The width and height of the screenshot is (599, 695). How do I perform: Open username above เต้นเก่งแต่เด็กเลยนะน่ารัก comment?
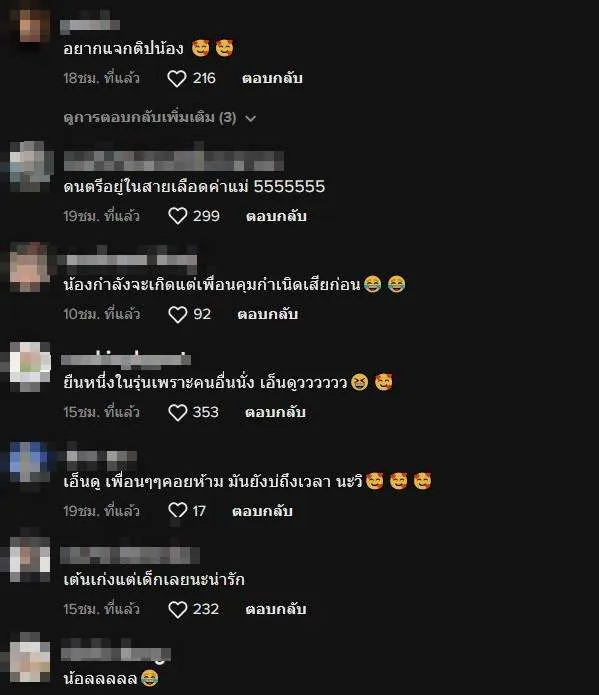(130, 555)
